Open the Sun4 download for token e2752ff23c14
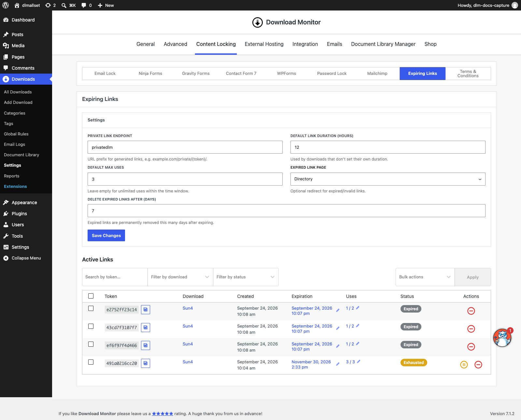Screen dimensions: 521x420 pos(188,308)
